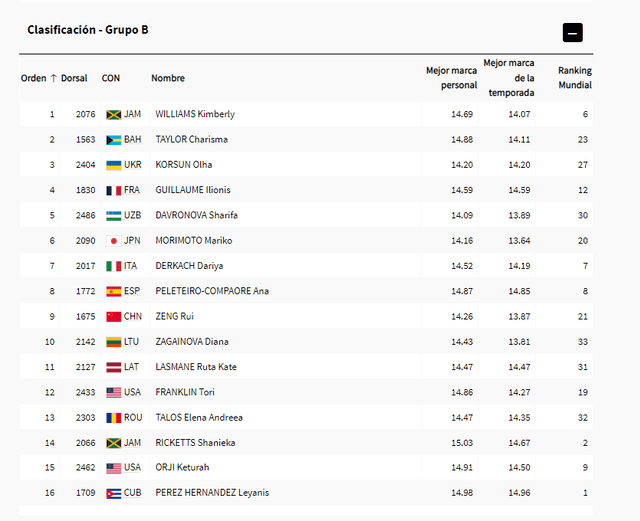Open athlete PEREZ HERNANDEZ Leyanis
Screen dimensions: 640x521
(212, 492)
